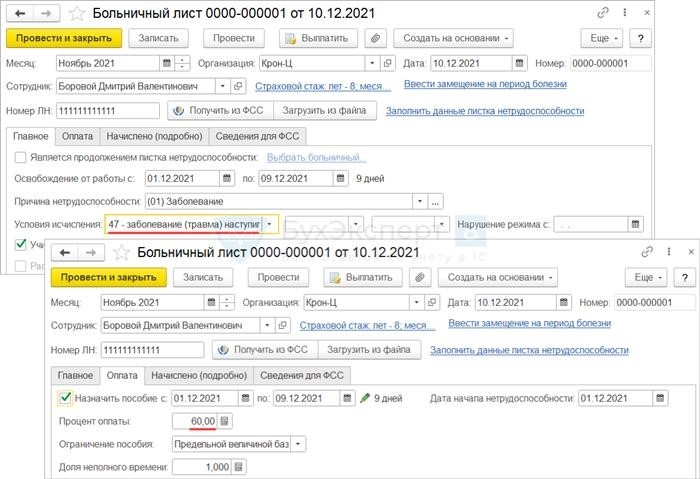Open Сведения для ФСС tab upper window

(x=257, y=137)
